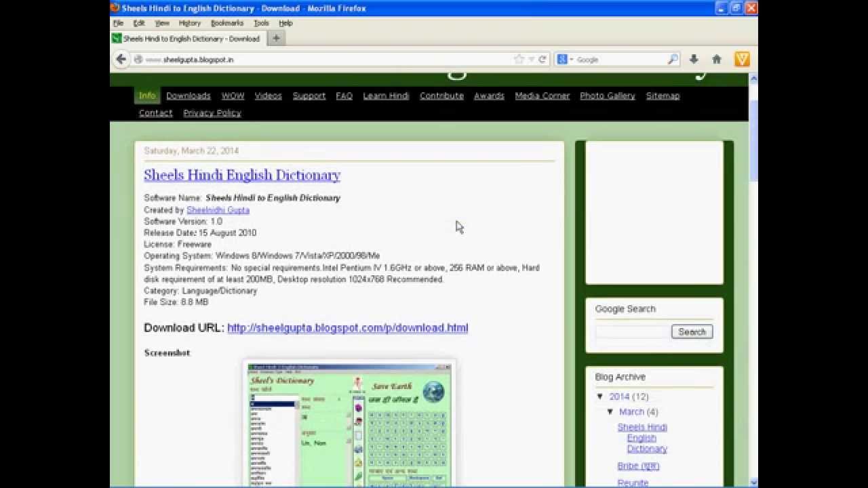Click the Saturday, March 22, 2014 date header
Screen dimensions: 868x488
point(191,150)
